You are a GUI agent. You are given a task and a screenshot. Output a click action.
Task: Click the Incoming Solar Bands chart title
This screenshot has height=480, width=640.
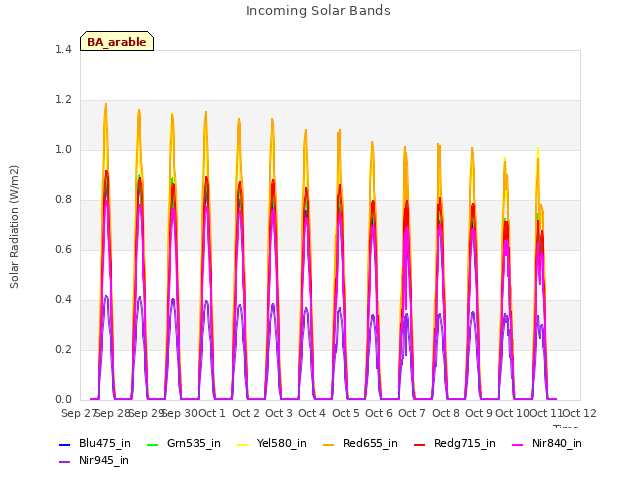click(x=318, y=11)
